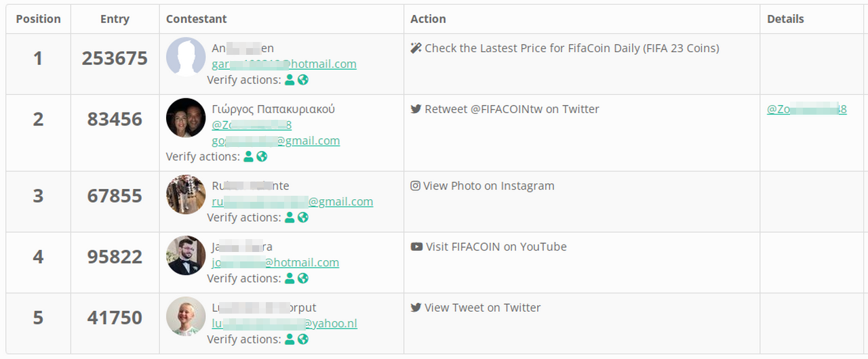Open the globe verify icon for entry 41750

click(x=303, y=339)
